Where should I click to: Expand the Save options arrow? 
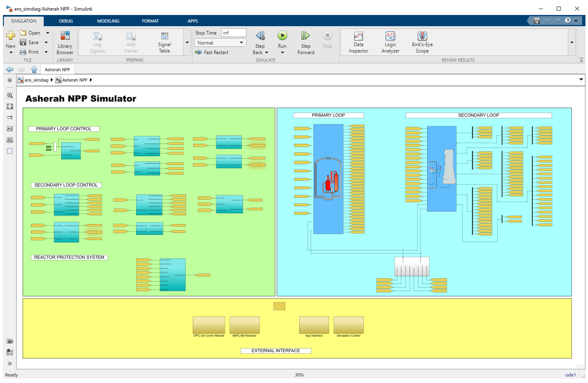point(46,43)
